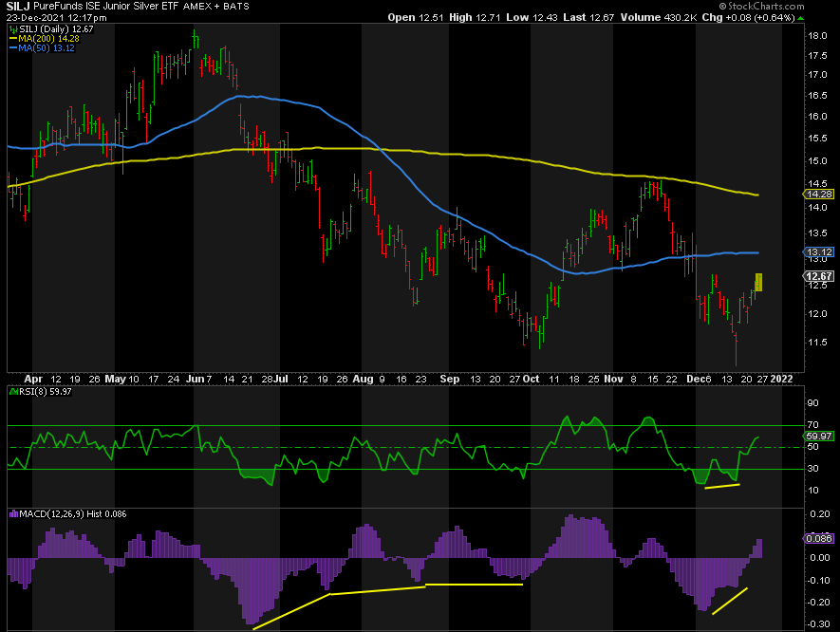
Task: Click the 15.0 price axis label
Action: click(817, 161)
